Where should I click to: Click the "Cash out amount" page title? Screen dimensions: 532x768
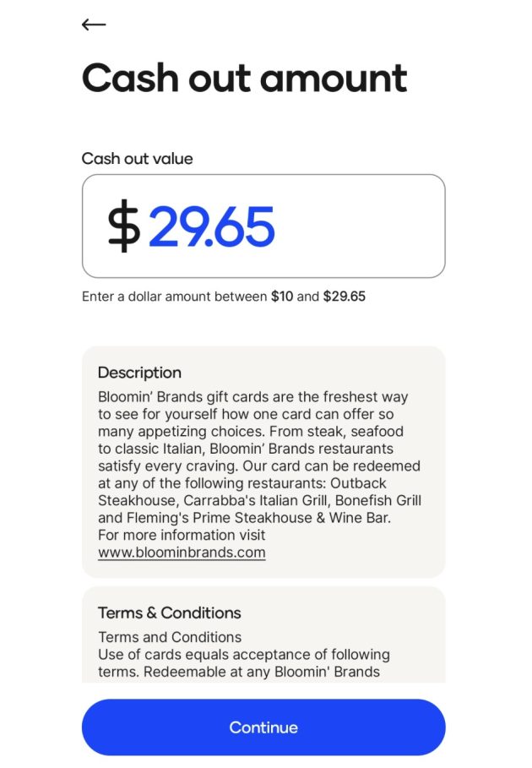click(x=244, y=78)
